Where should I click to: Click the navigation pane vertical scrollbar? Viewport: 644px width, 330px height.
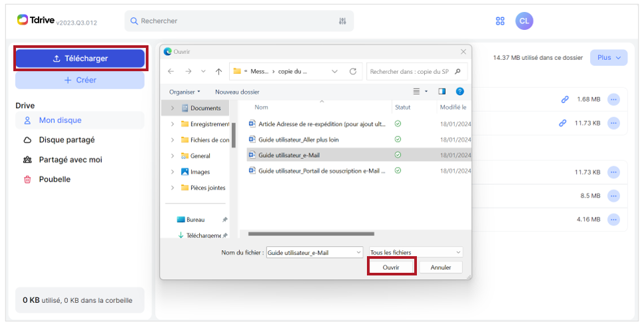click(234, 135)
